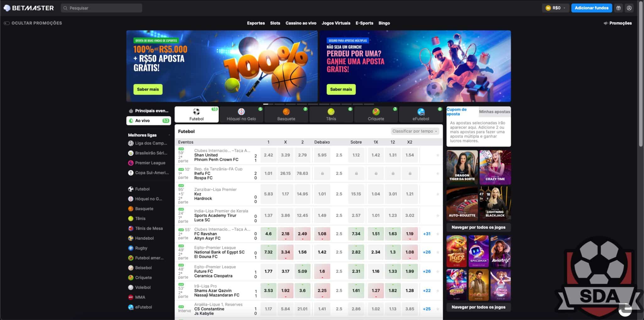
Task: Choose the Rugby sport icon in sidebar
Action: (131, 248)
